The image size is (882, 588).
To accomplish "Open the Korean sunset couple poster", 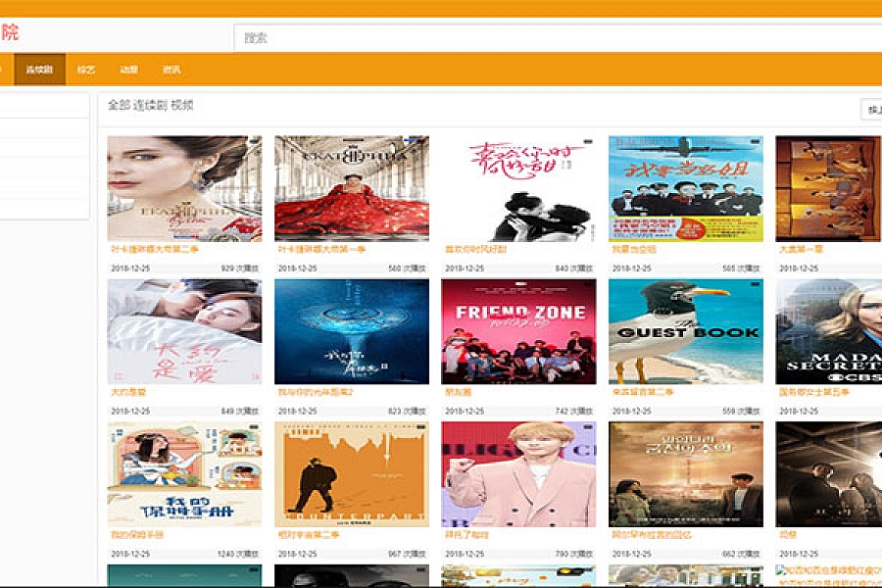I will [686, 474].
